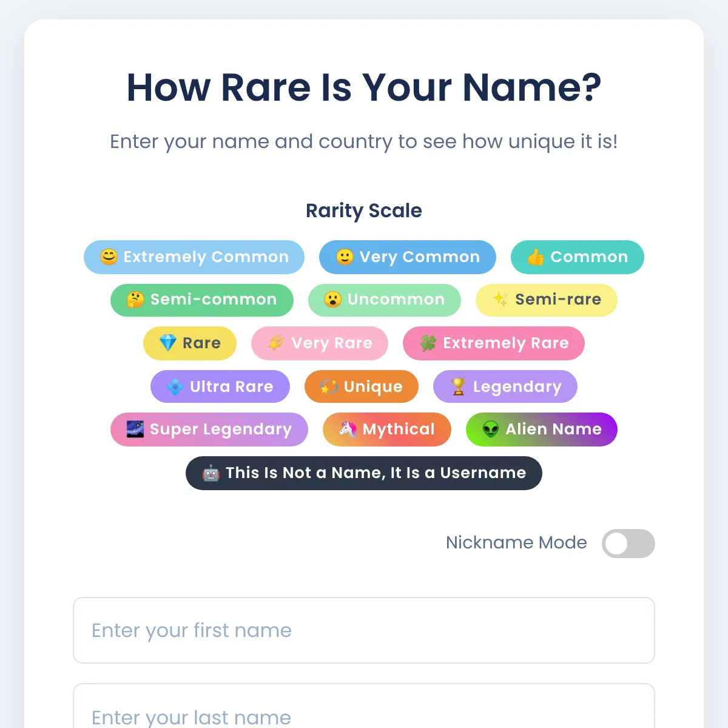Click the unicorn icon on Mythical badge

(x=348, y=430)
